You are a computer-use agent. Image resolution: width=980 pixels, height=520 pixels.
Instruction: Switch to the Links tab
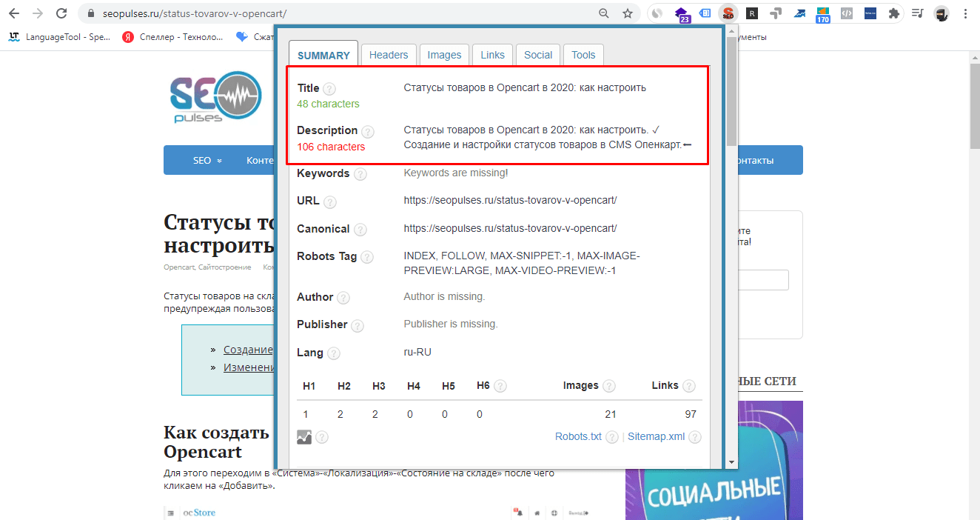(x=492, y=55)
